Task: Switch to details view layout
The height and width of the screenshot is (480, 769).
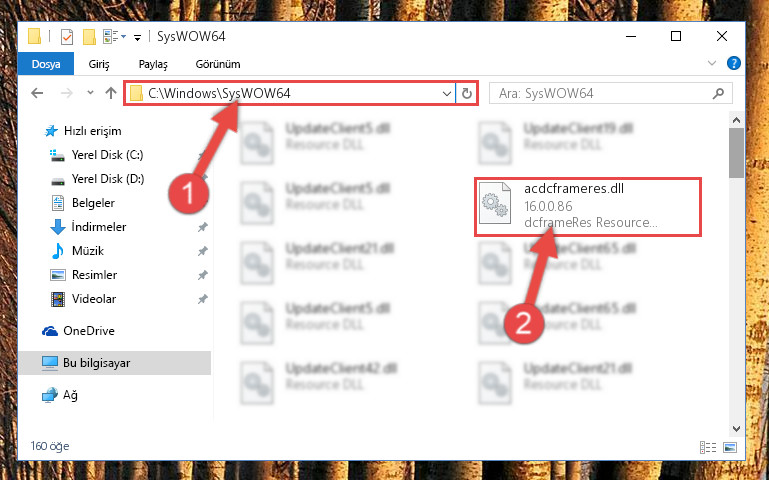Action: pyautogui.click(x=708, y=447)
